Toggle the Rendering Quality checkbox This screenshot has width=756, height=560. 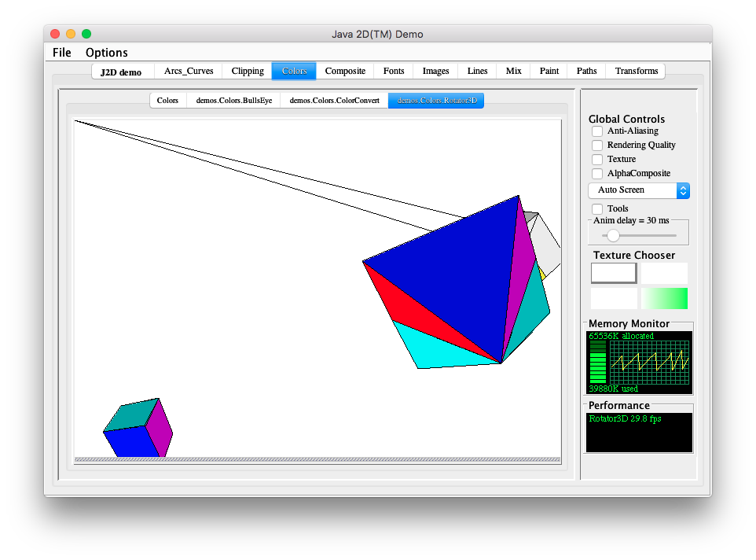pyautogui.click(x=597, y=146)
